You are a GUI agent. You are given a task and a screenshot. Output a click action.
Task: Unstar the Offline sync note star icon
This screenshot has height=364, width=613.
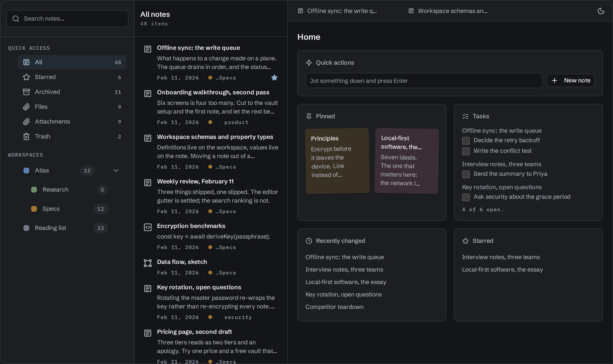(x=274, y=78)
